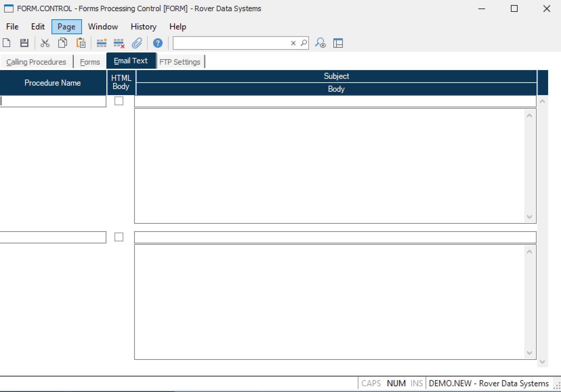Image resolution: width=561 pixels, height=392 pixels.
Task: Open the Forms tab
Action: 90,62
